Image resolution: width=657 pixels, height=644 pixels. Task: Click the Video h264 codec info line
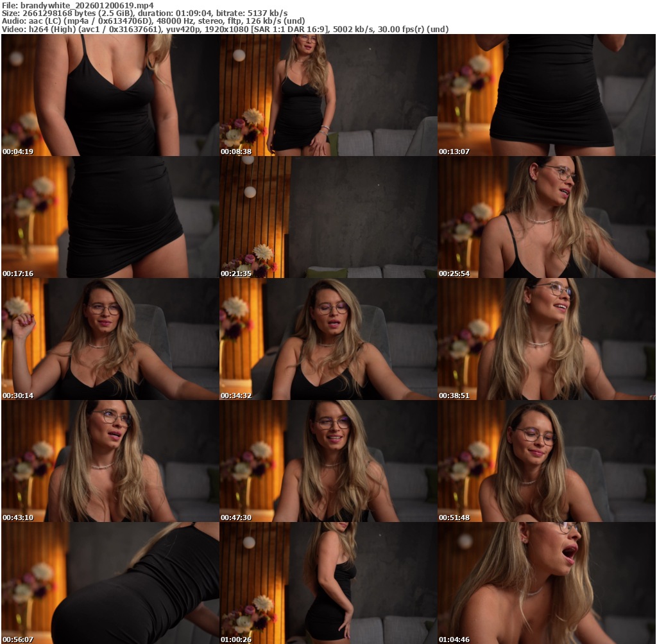225,29
